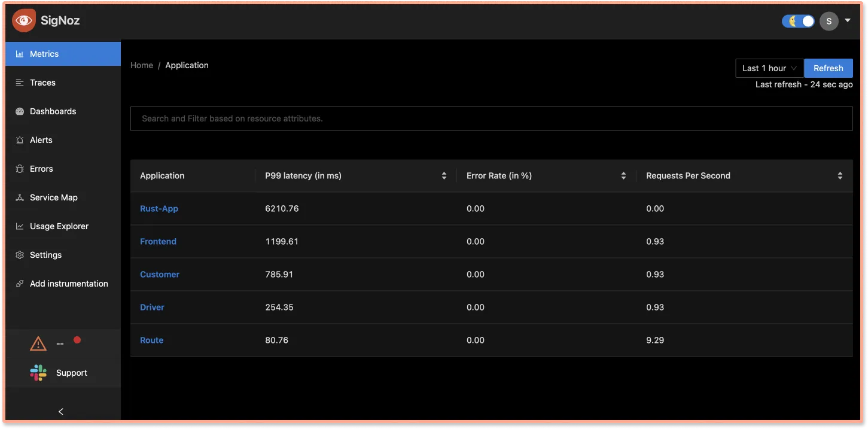Screen dimensions: 868x429
Task: Click the orange warning triangle icon
Action: pyautogui.click(x=38, y=343)
